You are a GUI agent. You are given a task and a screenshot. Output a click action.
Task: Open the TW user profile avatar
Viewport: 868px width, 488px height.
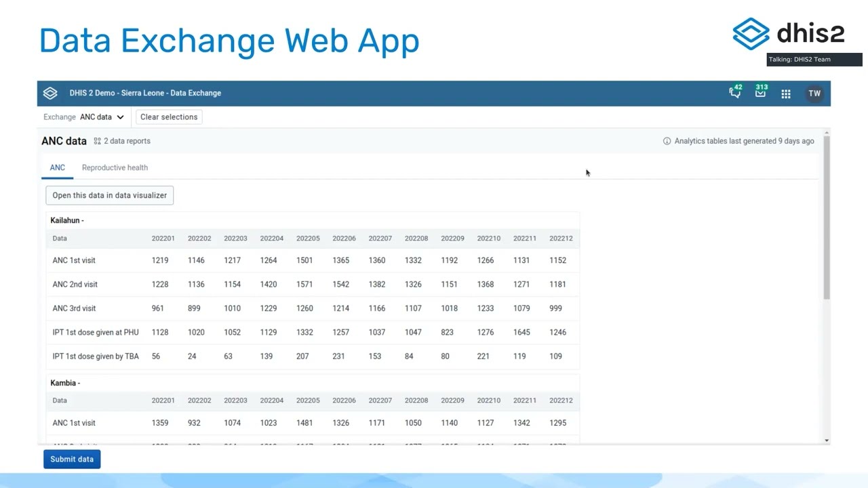pos(814,94)
